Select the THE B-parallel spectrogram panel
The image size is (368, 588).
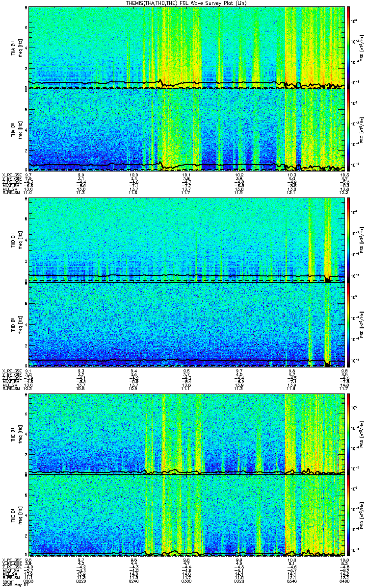point(186,516)
